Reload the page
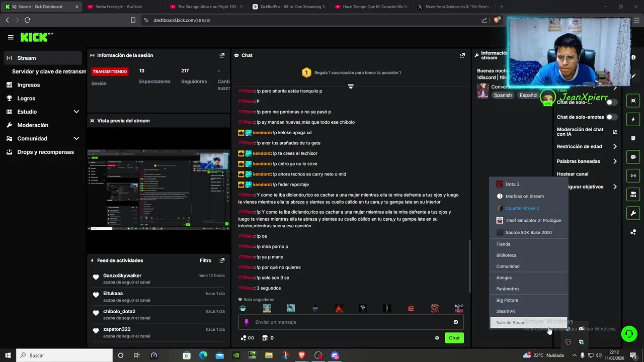The image size is (644, 362). pos(27,20)
